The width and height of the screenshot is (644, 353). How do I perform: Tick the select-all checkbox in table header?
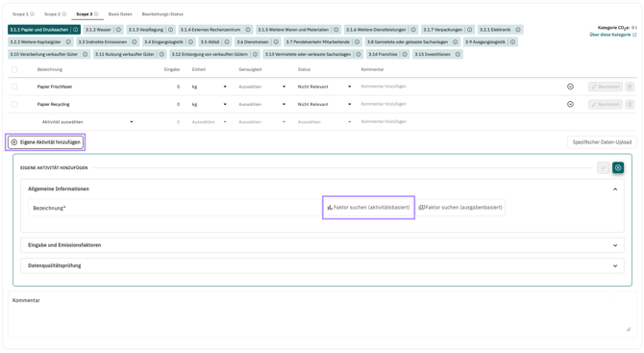click(x=14, y=69)
